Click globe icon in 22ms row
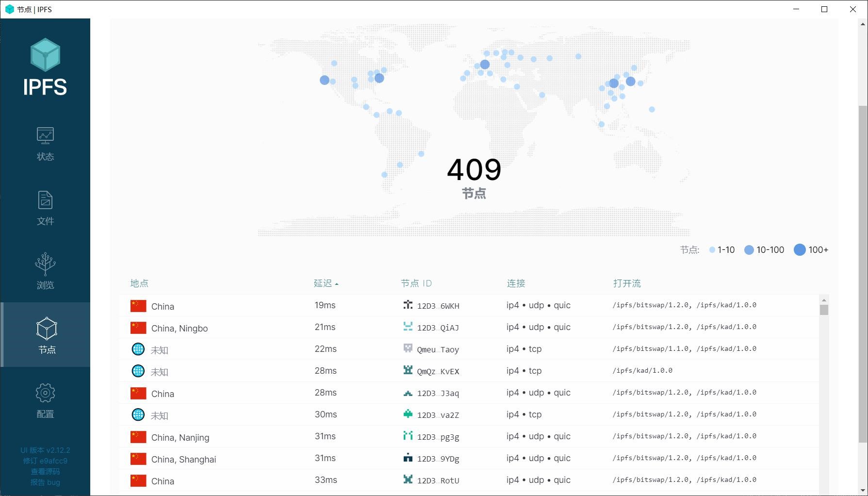The width and height of the screenshot is (868, 496). coord(138,349)
